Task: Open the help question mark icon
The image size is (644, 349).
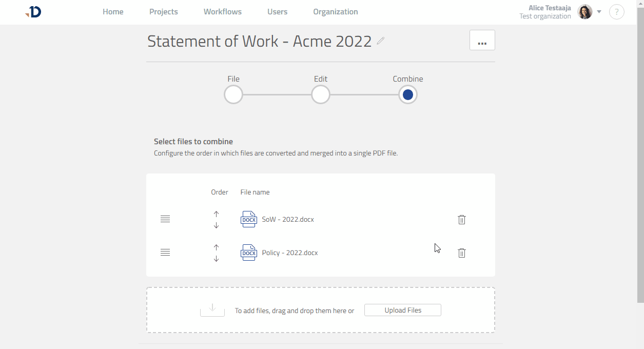Action: 616,12
